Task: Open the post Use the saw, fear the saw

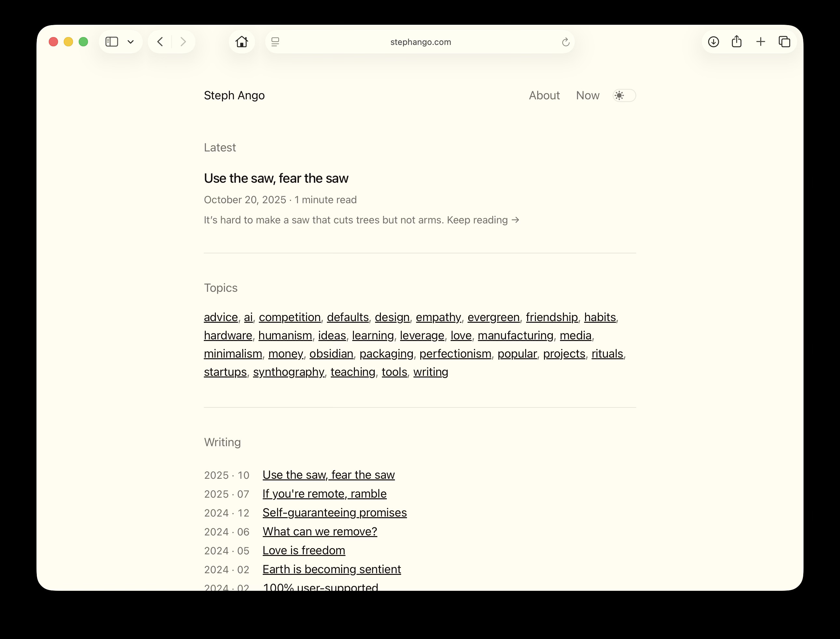Action: [x=276, y=178]
